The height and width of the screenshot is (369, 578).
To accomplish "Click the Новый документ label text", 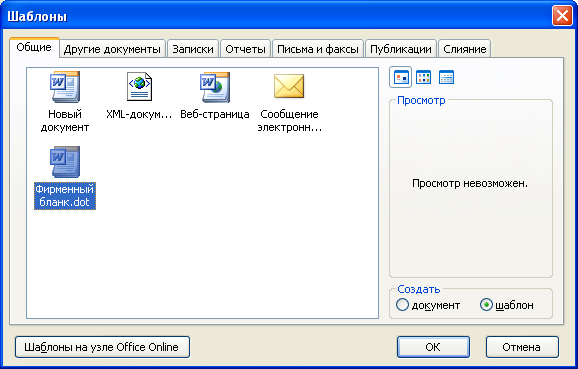I will point(65,121).
